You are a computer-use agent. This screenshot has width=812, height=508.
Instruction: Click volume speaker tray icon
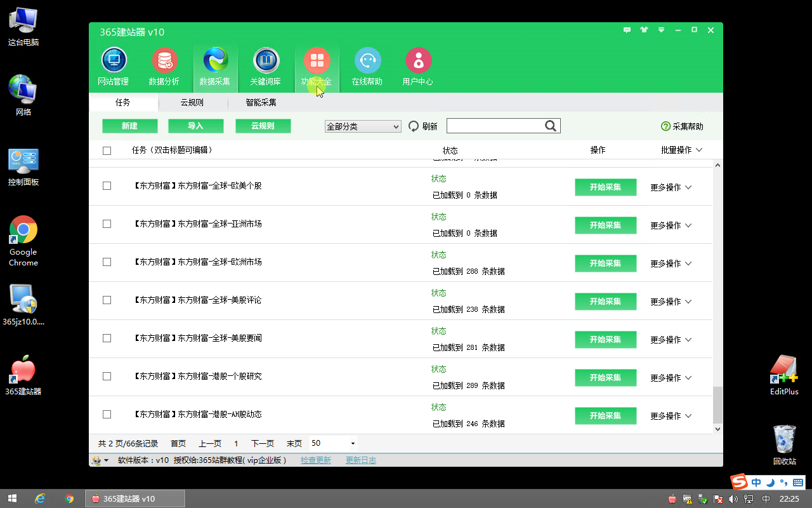pyautogui.click(x=733, y=499)
